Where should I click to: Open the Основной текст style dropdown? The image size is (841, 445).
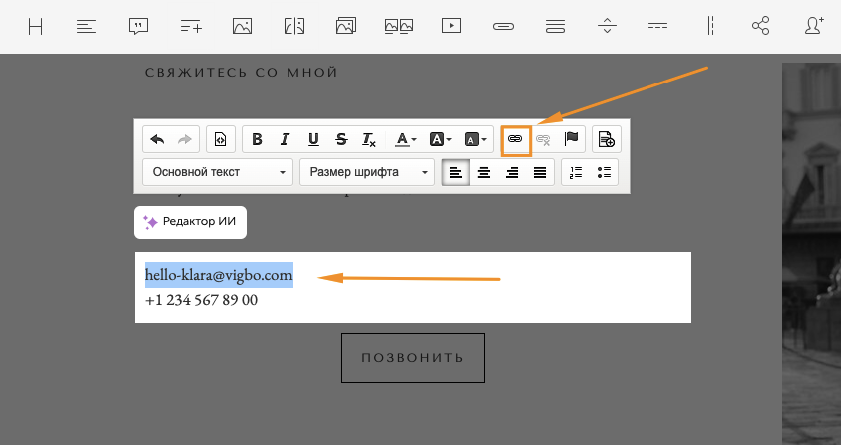218,172
